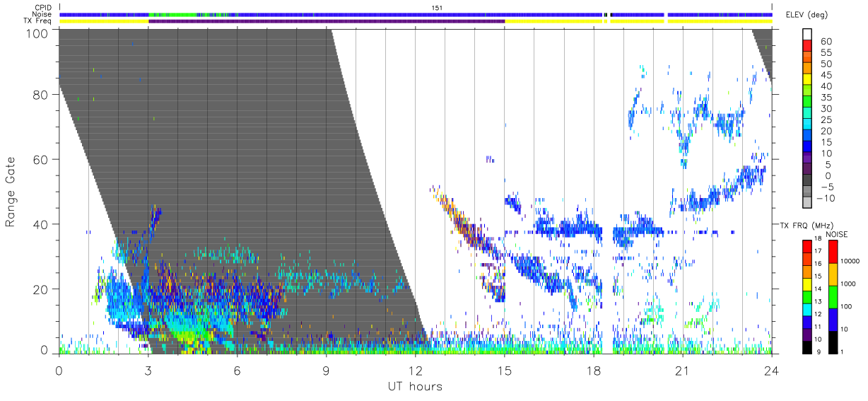Screen dimensions: 868x401
Task: Click the 60 tick on Range Gate axis
Action: pyautogui.click(x=42, y=159)
